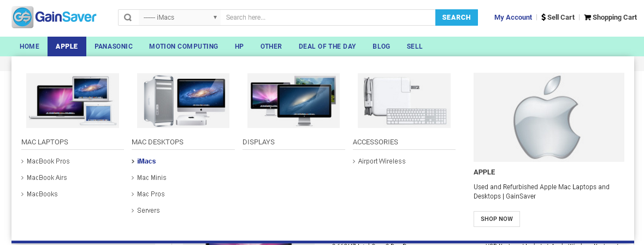Click the Used and Refurbished Apple description text
Image resolution: width=644 pixels, height=245 pixels.
[x=541, y=191]
